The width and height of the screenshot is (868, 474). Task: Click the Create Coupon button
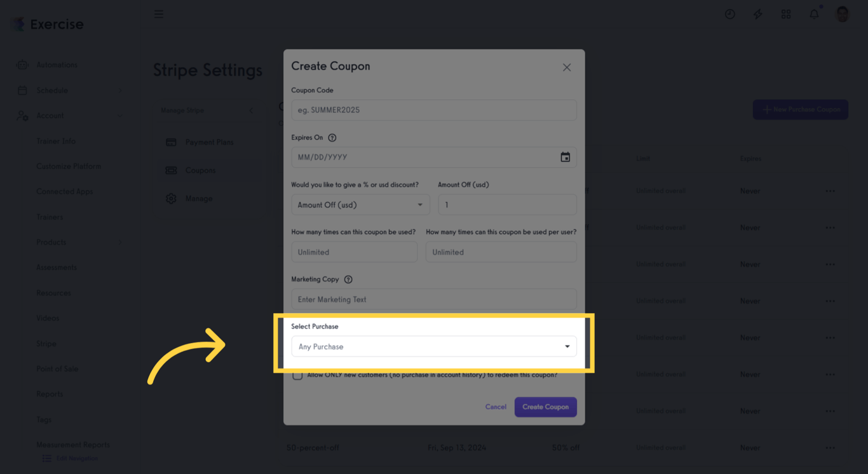click(545, 407)
